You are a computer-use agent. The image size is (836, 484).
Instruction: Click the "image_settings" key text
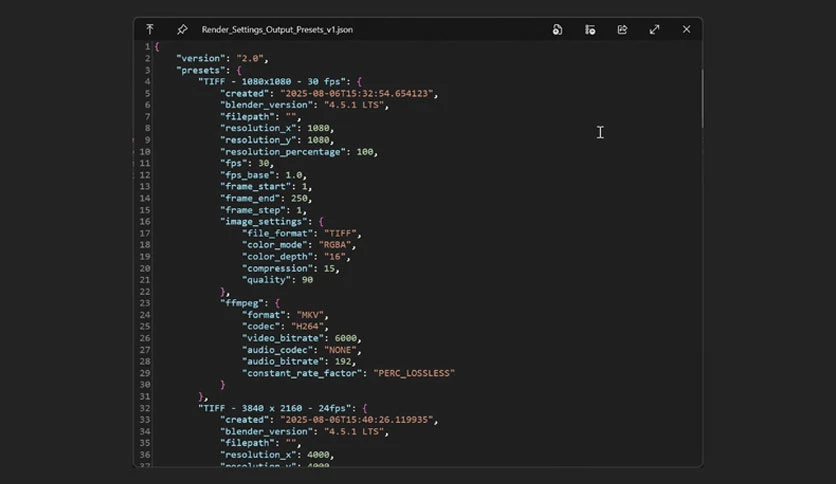[x=264, y=221]
